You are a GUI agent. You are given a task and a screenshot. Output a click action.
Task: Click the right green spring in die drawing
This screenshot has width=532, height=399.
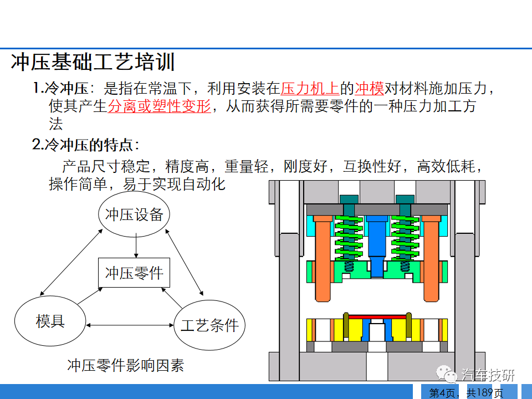click(405, 238)
